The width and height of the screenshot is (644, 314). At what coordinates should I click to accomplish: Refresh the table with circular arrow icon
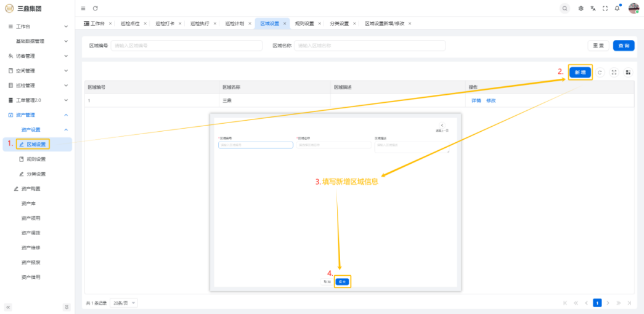coord(600,72)
